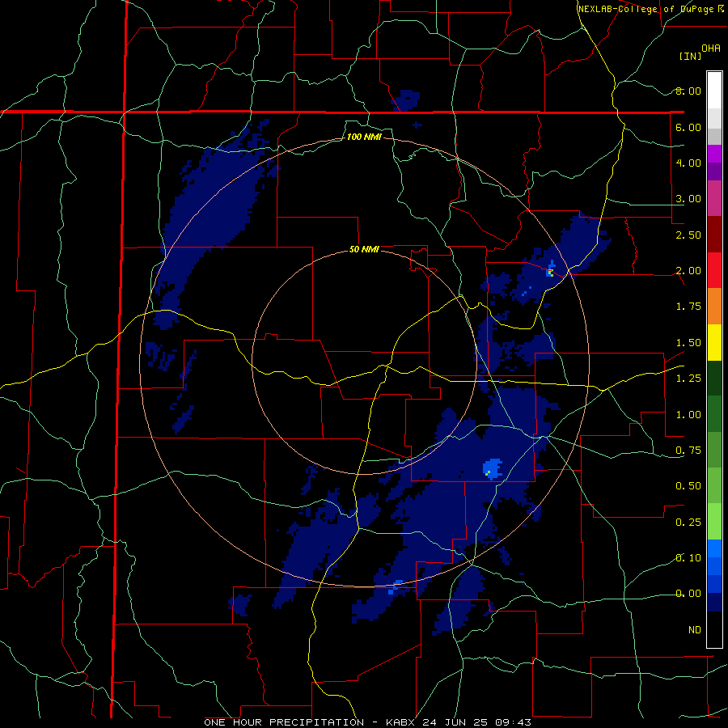Click the 8.00 legend value
Image resolution: width=728 pixels, height=728 pixels.
tap(688, 91)
